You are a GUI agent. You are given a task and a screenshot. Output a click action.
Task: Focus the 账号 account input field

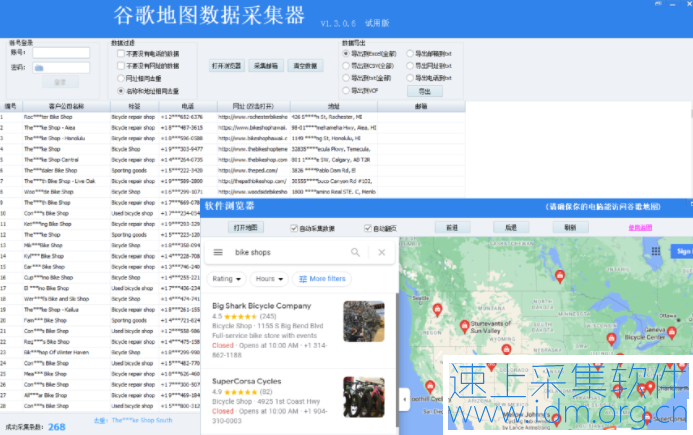coord(61,53)
